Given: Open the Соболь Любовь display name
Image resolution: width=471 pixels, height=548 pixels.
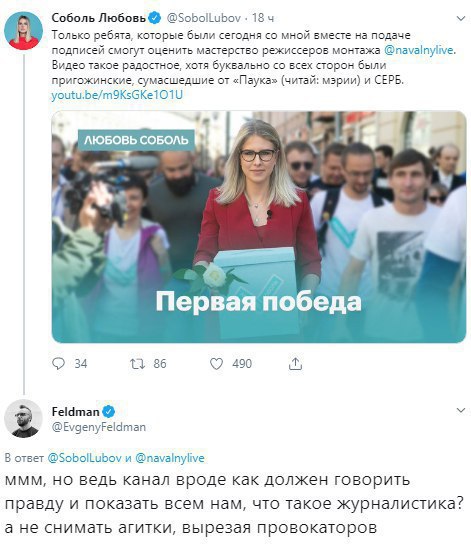Looking at the screenshot, I should point(99,18).
